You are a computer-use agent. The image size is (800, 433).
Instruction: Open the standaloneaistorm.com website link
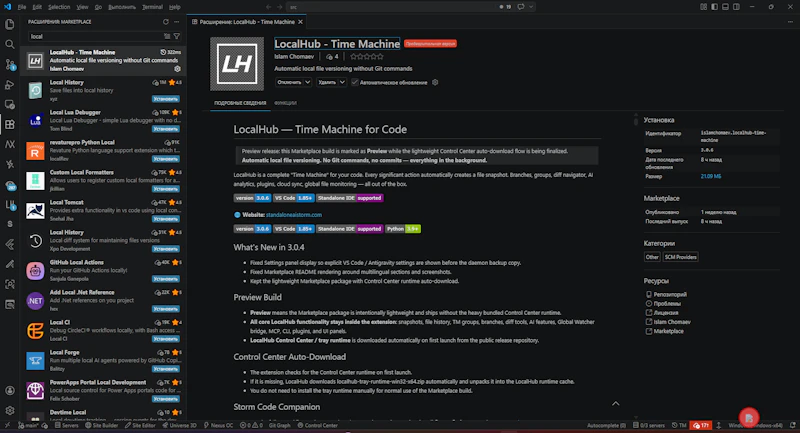pos(293,215)
